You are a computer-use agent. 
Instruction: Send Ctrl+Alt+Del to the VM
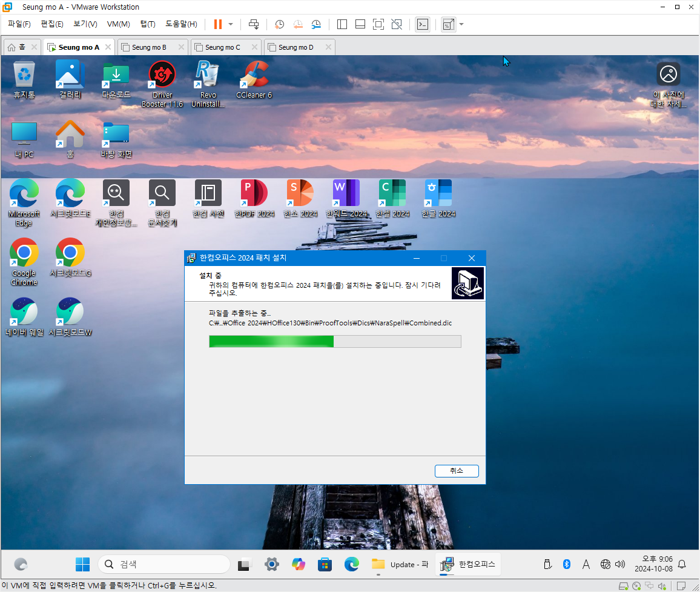(x=254, y=24)
